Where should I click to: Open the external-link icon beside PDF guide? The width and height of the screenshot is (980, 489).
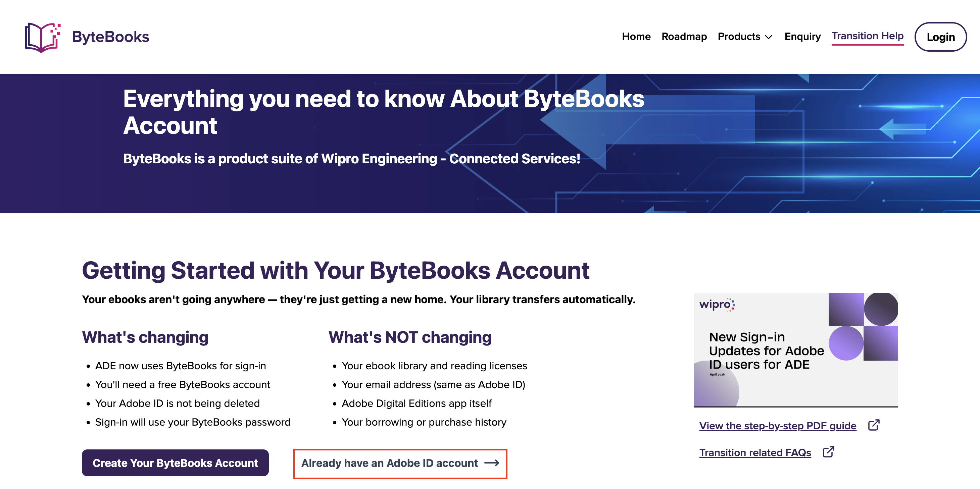[x=874, y=425]
